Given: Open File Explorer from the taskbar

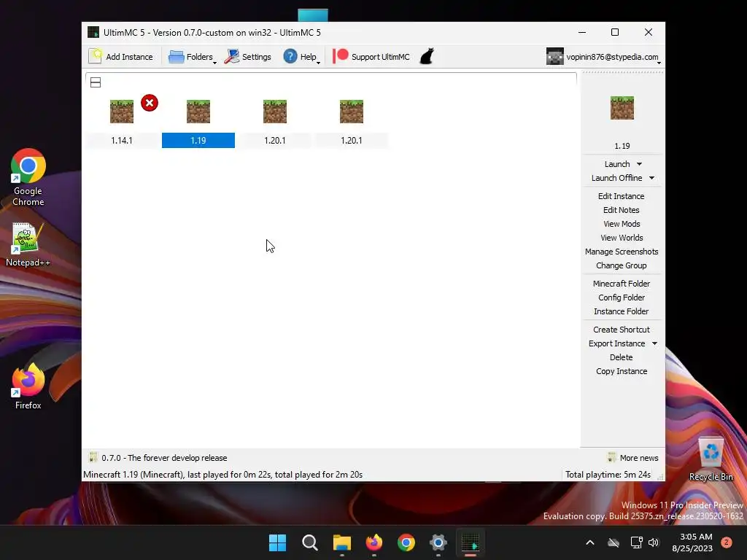Looking at the screenshot, I should coord(341,542).
